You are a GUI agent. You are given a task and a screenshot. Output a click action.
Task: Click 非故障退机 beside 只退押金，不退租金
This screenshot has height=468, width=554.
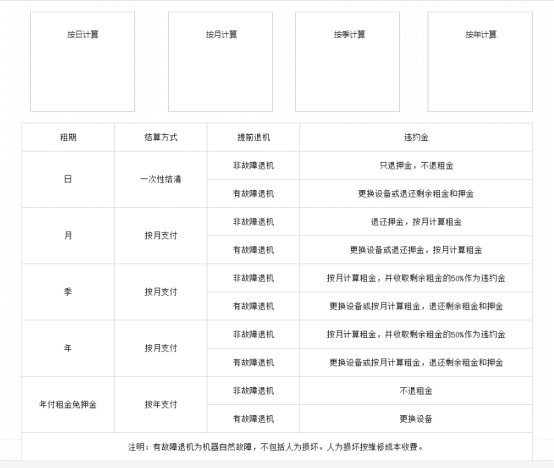click(253, 166)
